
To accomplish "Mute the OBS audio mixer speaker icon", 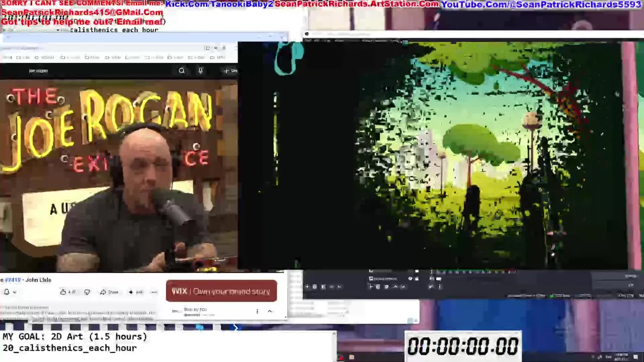I will click(432, 279).
